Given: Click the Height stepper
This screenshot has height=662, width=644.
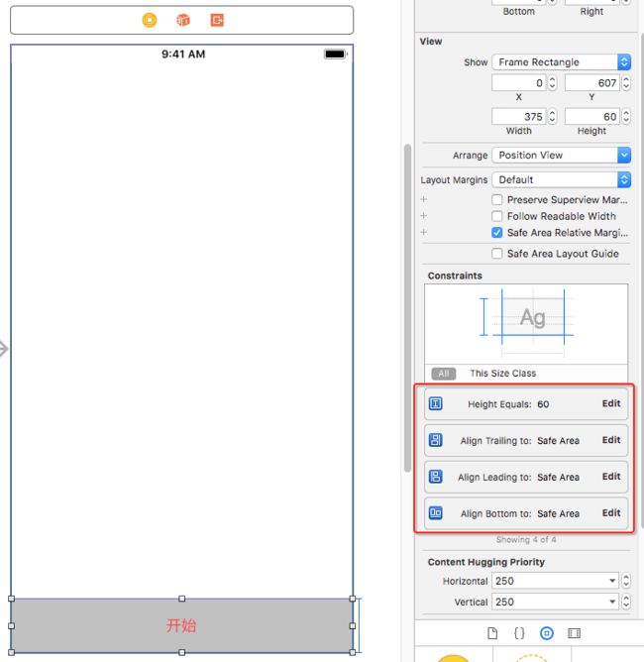Looking at the screenshot, I should [626, 117].
